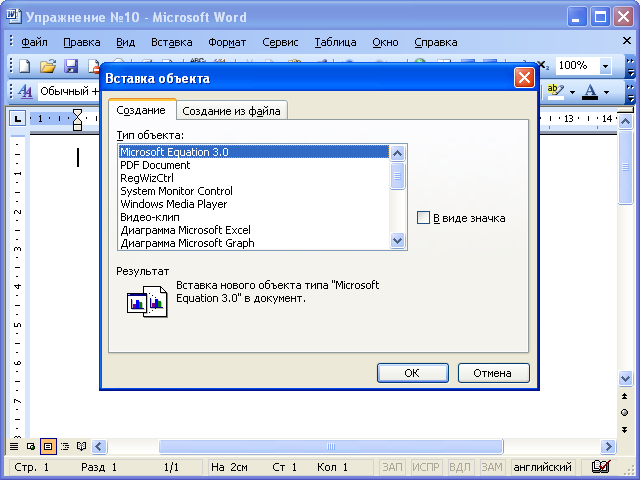Open the Таблица menu

(x=335, y=42)
